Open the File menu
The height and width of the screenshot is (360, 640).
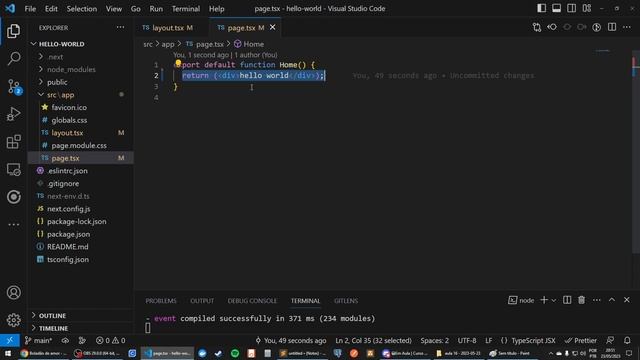[x=30, y=9]
